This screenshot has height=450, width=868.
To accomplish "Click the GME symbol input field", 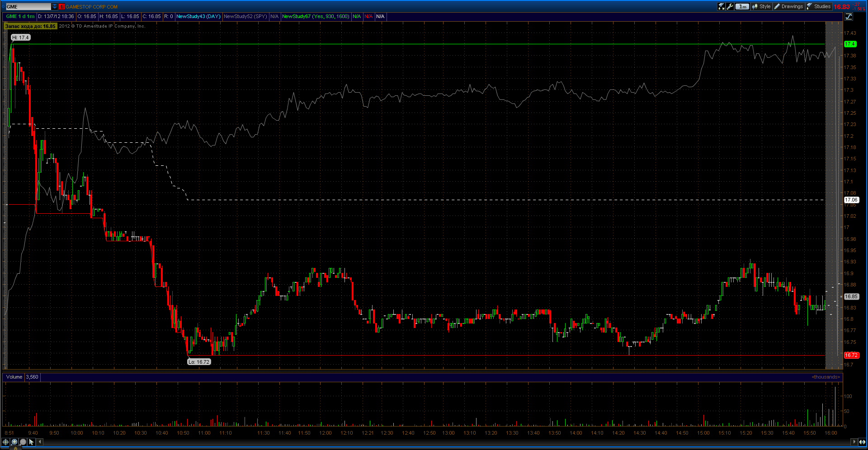I will (28, 7).
